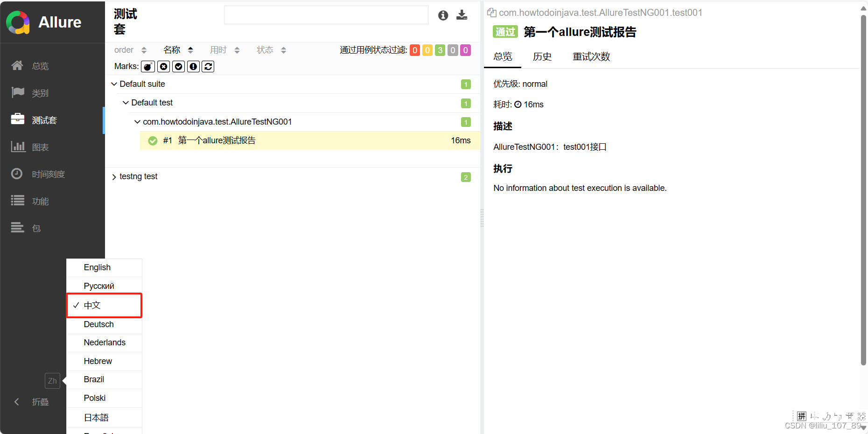This screenshot has width=868, height=434.
Task: Click the clock icon next to 16ms duration
Action: coord(518,105)
